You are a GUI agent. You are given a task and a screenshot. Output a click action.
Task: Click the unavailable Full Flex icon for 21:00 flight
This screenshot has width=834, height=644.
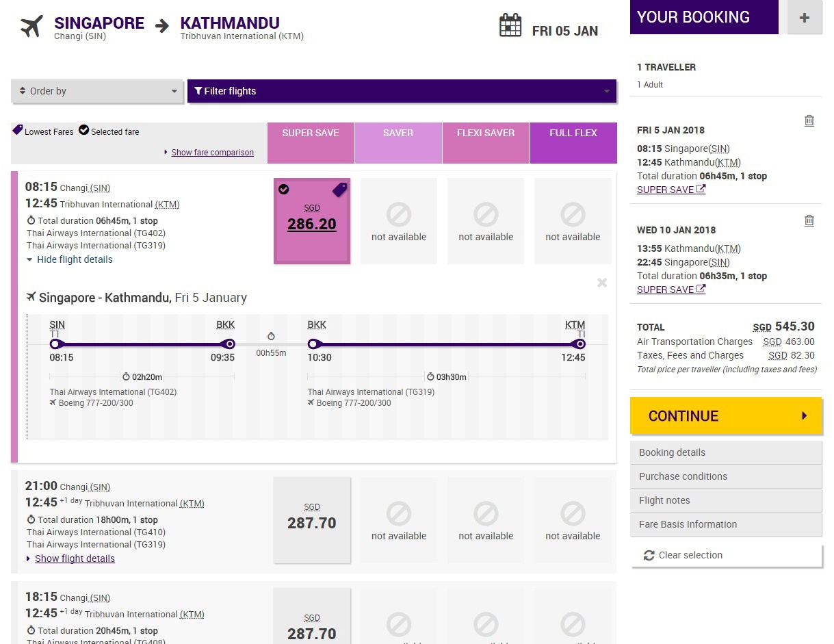pyautogui.click(x=573, y=513)
